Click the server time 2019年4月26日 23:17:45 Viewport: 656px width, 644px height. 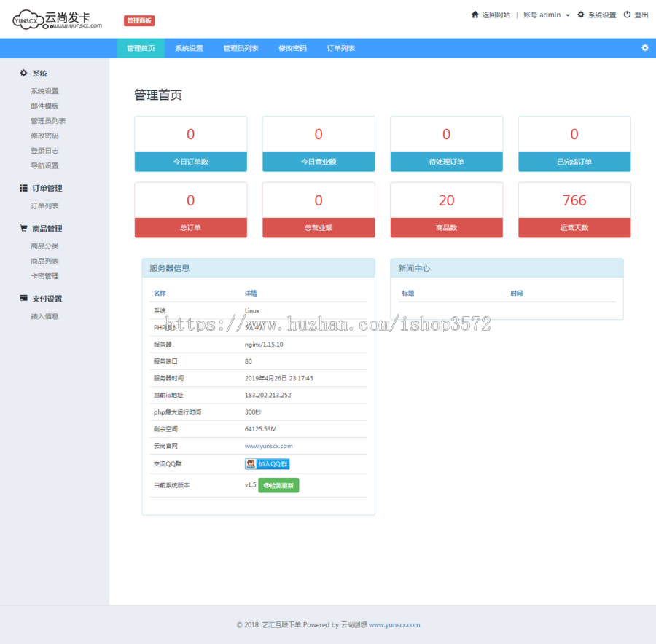278,378
